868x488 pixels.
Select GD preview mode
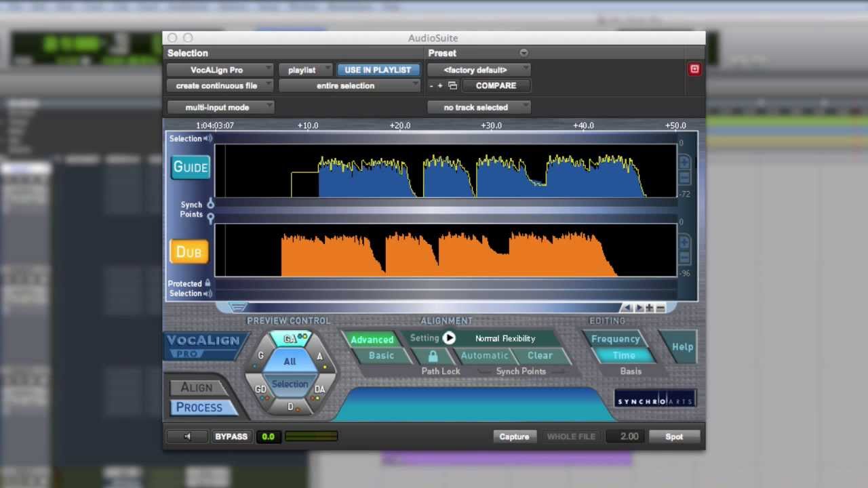[261, 389]
